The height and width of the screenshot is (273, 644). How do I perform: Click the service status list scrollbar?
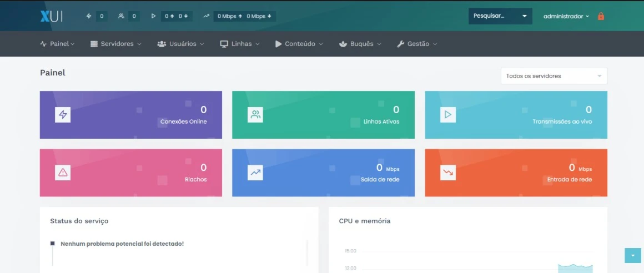click(x=307, y=253)
